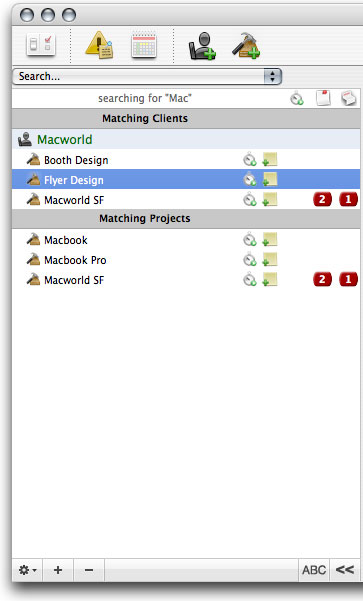
Task: Open the search field dropdown stepper
Action: pyautogui.click(x=273, y=76)
